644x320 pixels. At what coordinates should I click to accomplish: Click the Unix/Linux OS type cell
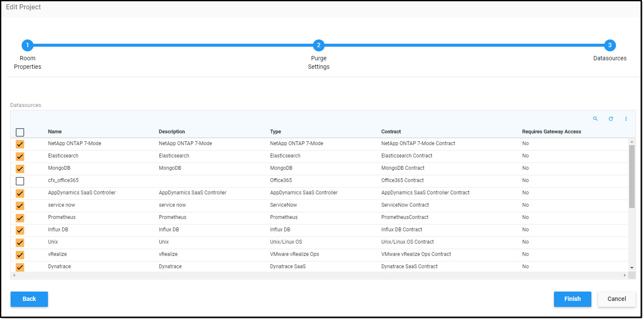tap(286, 242)
